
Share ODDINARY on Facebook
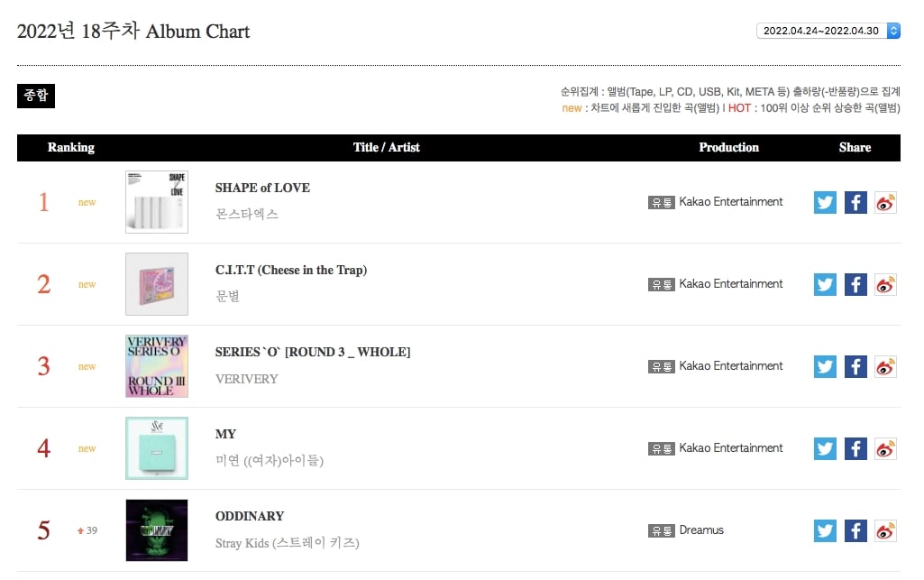855,529
